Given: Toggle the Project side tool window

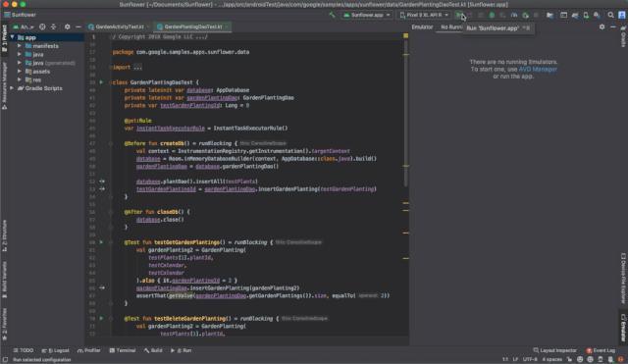Looking at the screenshot, I should tap(4, 38).
